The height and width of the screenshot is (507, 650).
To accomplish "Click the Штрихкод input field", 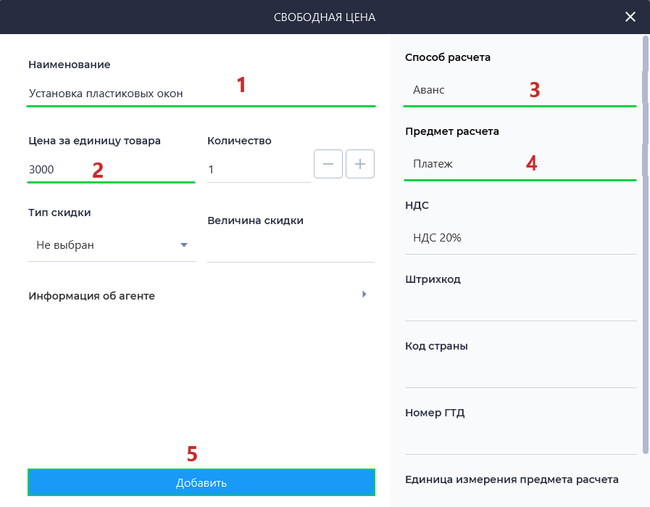I will (520, 305).
